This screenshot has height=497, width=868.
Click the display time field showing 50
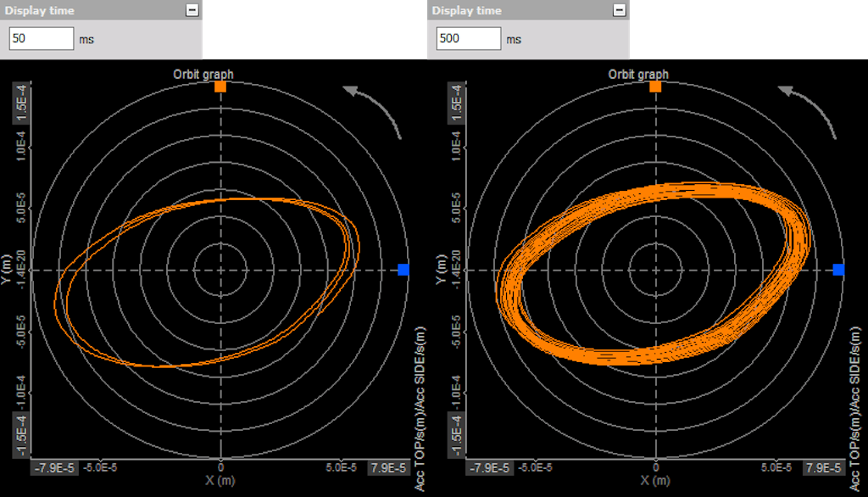coord(42,39)
